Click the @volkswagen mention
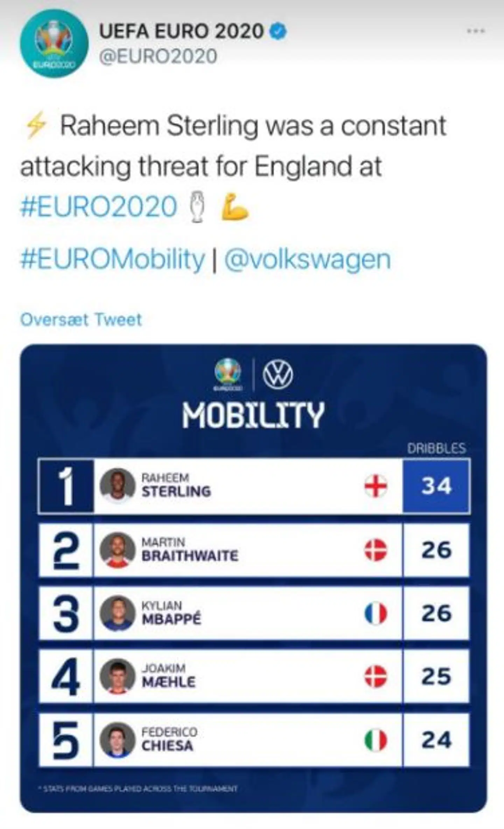Viewport: 504px width, 829px height. [x=307, y=260]
